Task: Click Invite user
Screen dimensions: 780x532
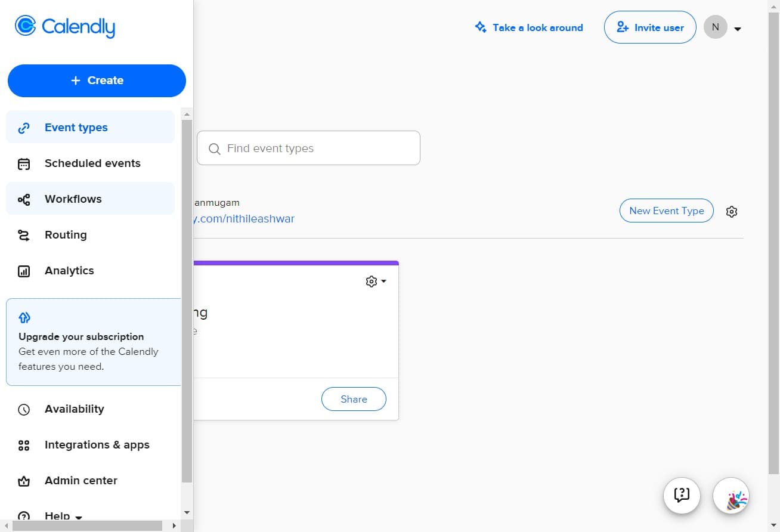Action: point(649,27)
